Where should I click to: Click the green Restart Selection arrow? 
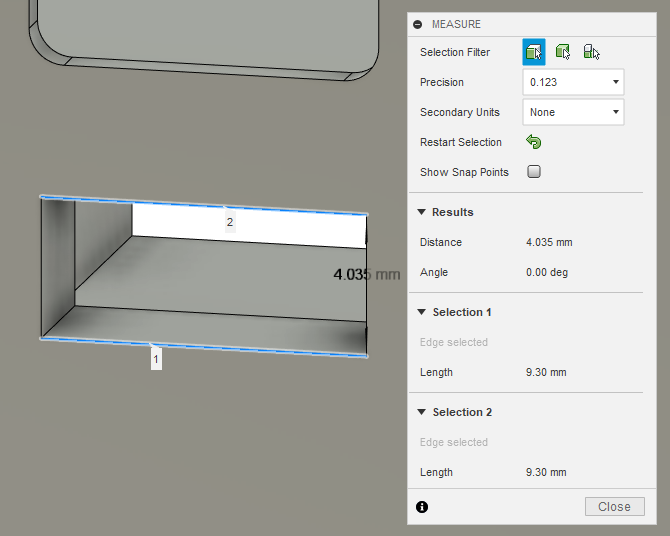tap(534, 141)
